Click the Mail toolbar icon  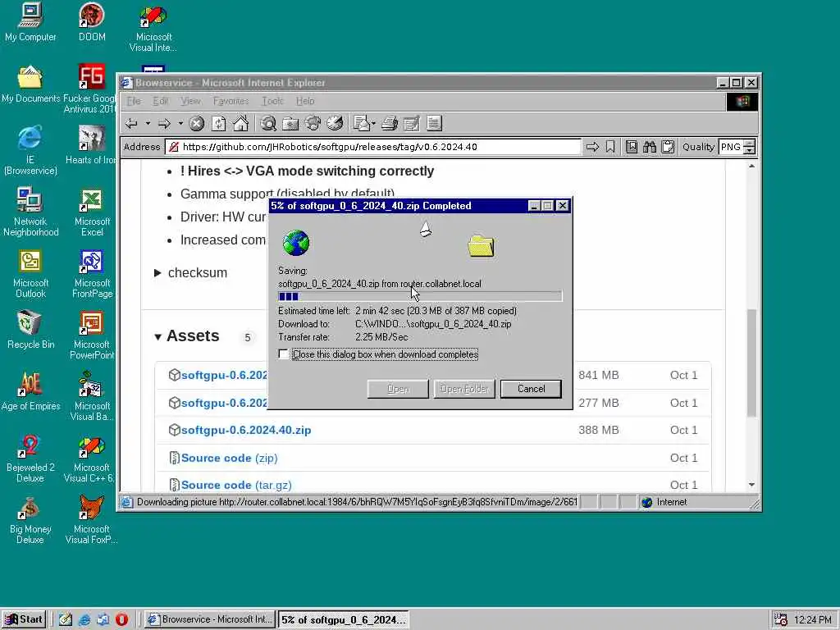pos(362,124)
